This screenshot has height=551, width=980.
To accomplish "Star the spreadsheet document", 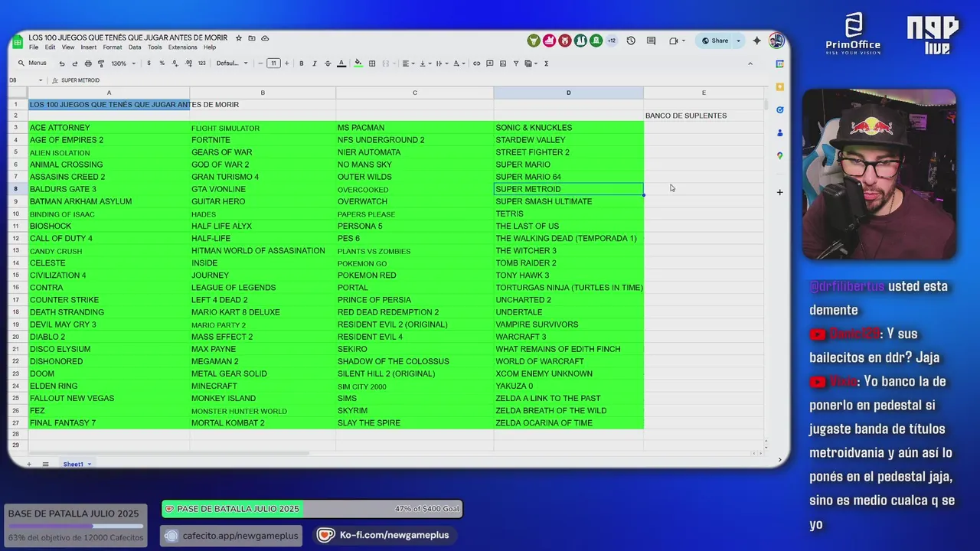I will tap(239, 37).
